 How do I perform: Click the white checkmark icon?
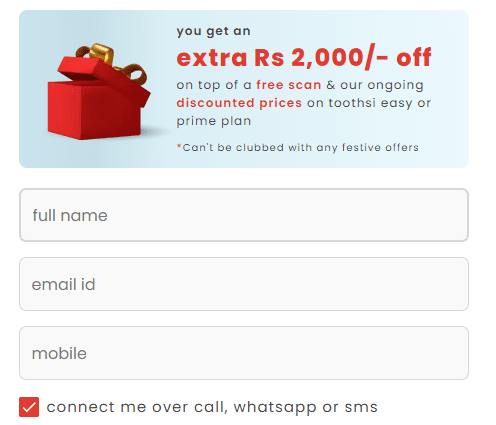pyautogui.click(x=29, y=407)
